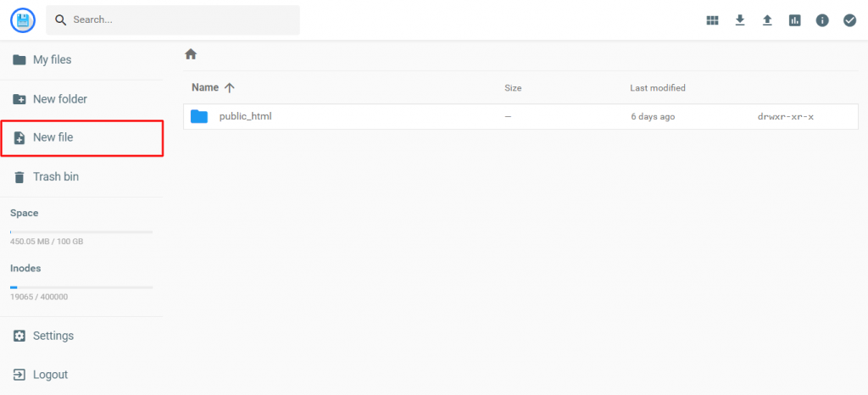Open Settings in sidebar
Image resolution: width=868 pixels, height=395 pixels.
click(53, 336)
